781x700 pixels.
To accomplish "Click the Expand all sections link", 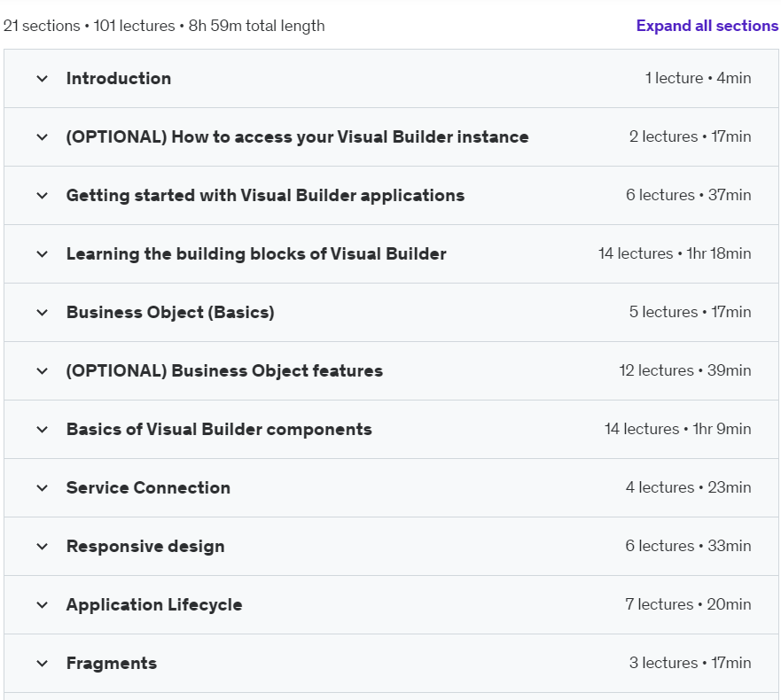I will pyautogui.click(x=707, y=26).
